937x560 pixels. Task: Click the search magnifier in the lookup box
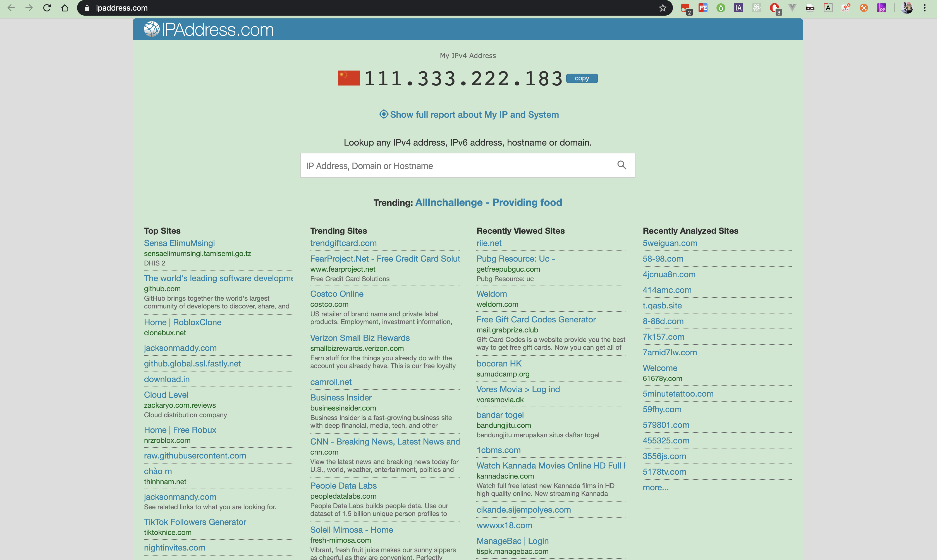[622, 165]
